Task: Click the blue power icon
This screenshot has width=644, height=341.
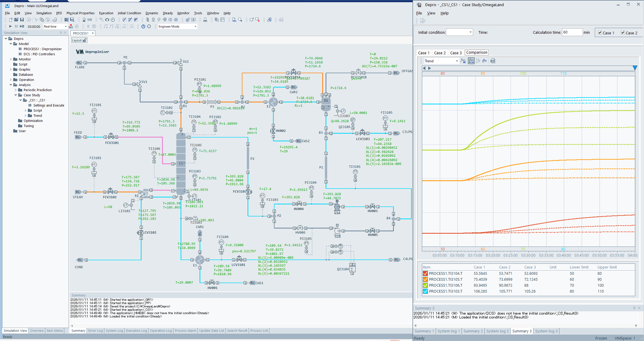Action: (x=143, y=27)
